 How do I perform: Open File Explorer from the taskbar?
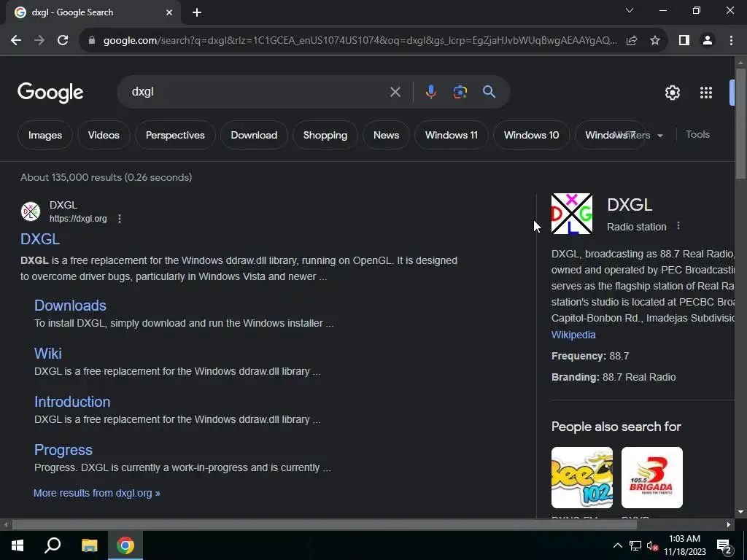(x=89, y=545)
